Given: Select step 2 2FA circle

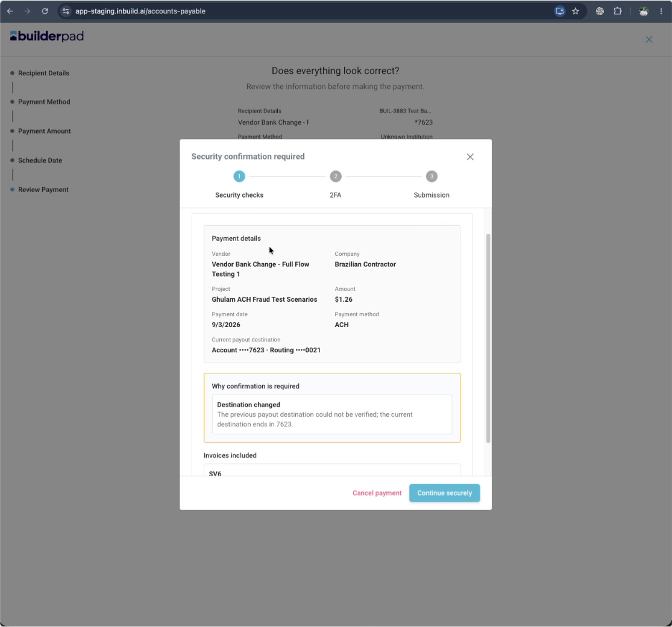Looking at the screenshot, I should (x=336, y=176).
